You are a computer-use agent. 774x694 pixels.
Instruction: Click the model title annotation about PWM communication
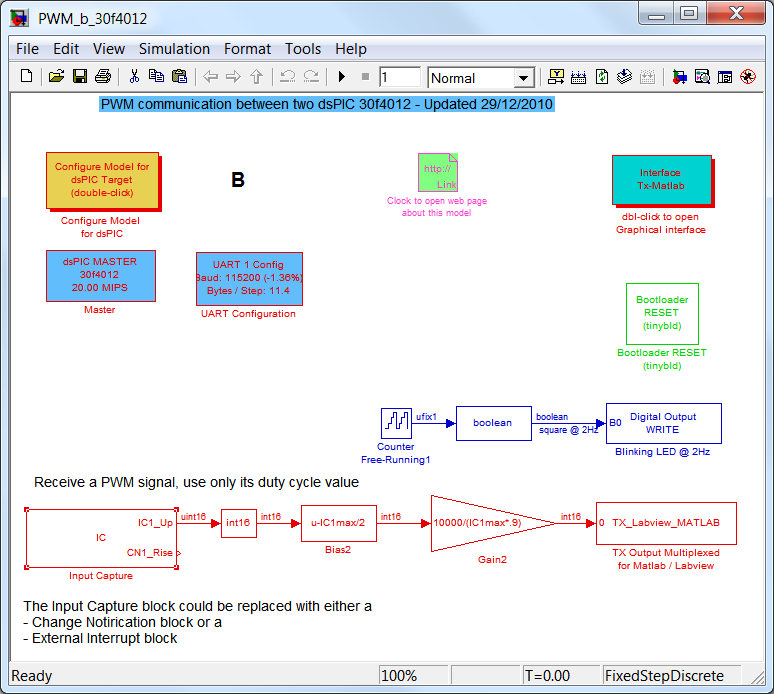327,104
